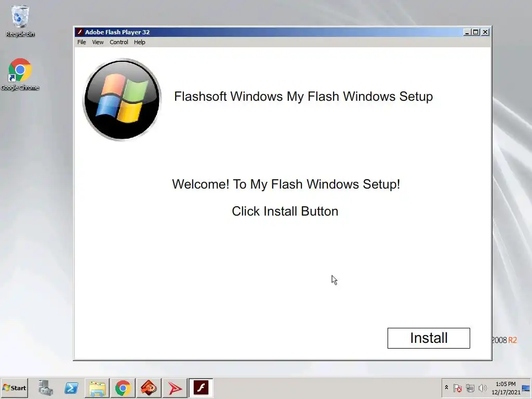Open the Control menu
The height and width of the screenshot is (399, 532).
[119, 42]
